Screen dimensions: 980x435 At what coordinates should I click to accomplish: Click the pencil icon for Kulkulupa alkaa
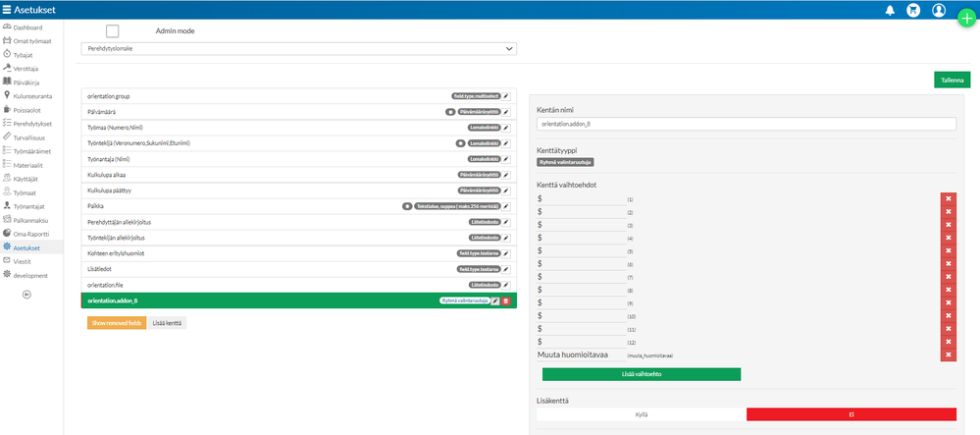pyautogui.click(x=506, y=175)
